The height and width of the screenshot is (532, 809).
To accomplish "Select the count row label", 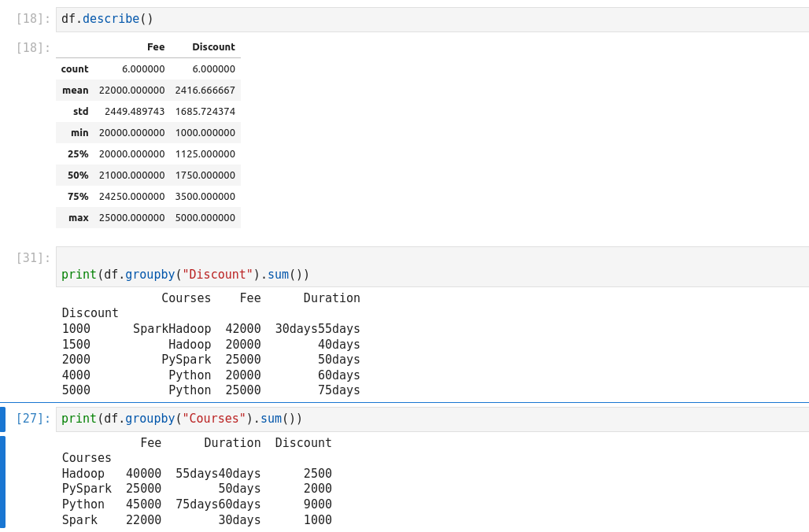I will (x=75, y=69).
